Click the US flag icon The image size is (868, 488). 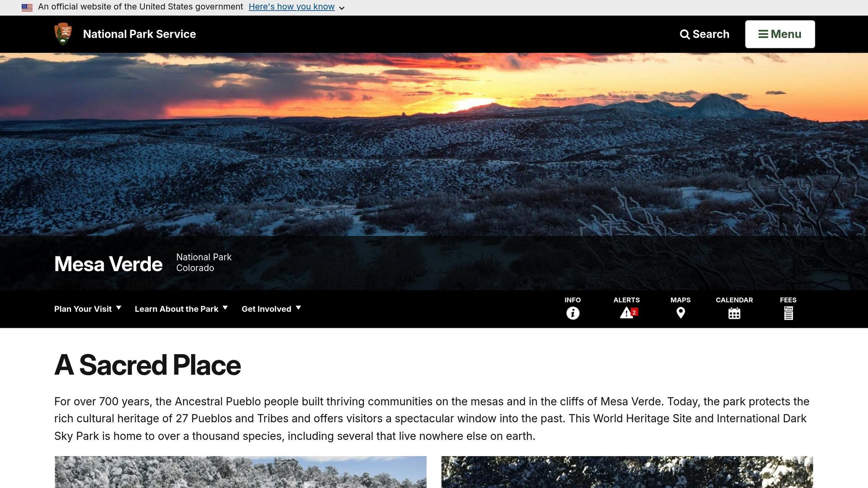coord(27,7)
